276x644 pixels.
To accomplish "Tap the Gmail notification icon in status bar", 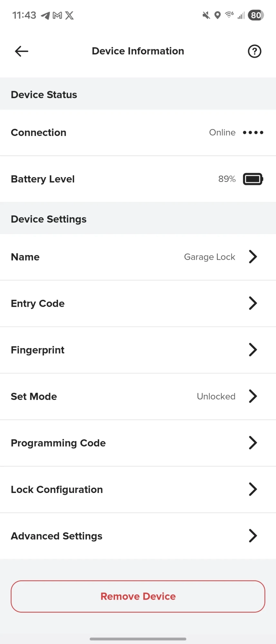I will (57, 15).
